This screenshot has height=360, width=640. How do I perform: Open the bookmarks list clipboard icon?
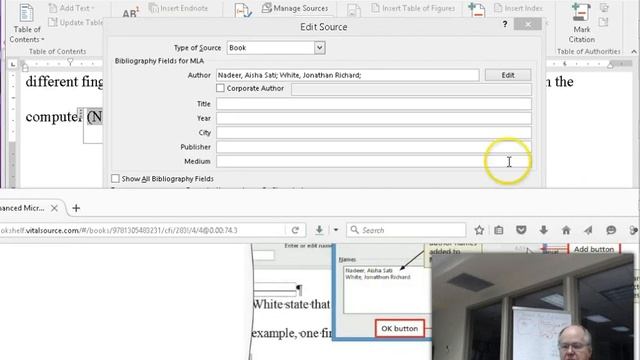[499, 230]
